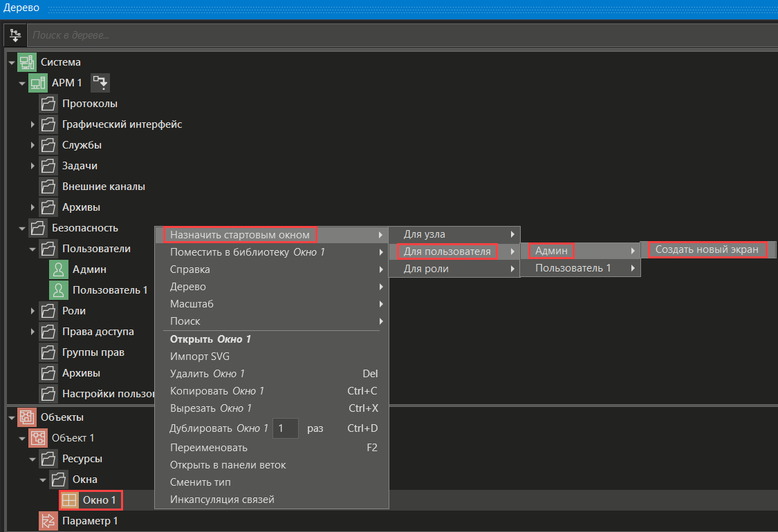This screenshot has width=778, height=532.
Task: Expand the Роли folder
Action: pos(33,311)
